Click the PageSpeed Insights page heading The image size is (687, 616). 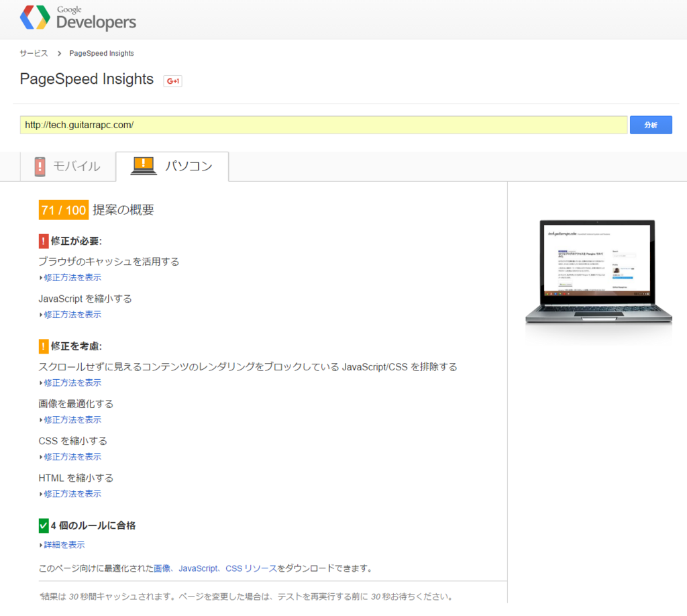pyautogui.click(x=87, y=79)
